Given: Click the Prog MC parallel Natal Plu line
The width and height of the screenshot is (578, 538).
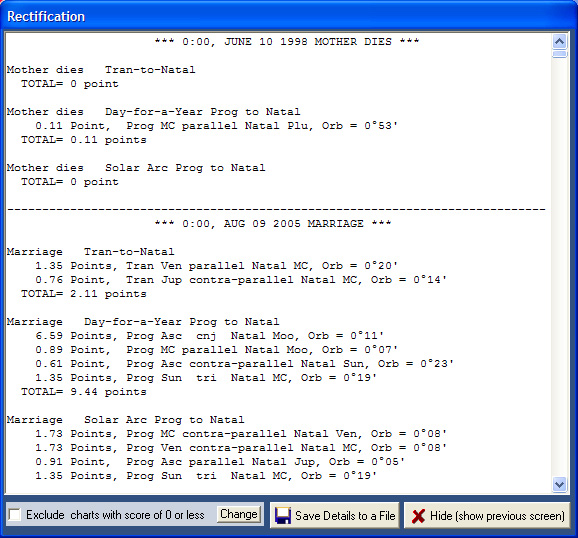Looking at the screenshot, I should point(216,126).
